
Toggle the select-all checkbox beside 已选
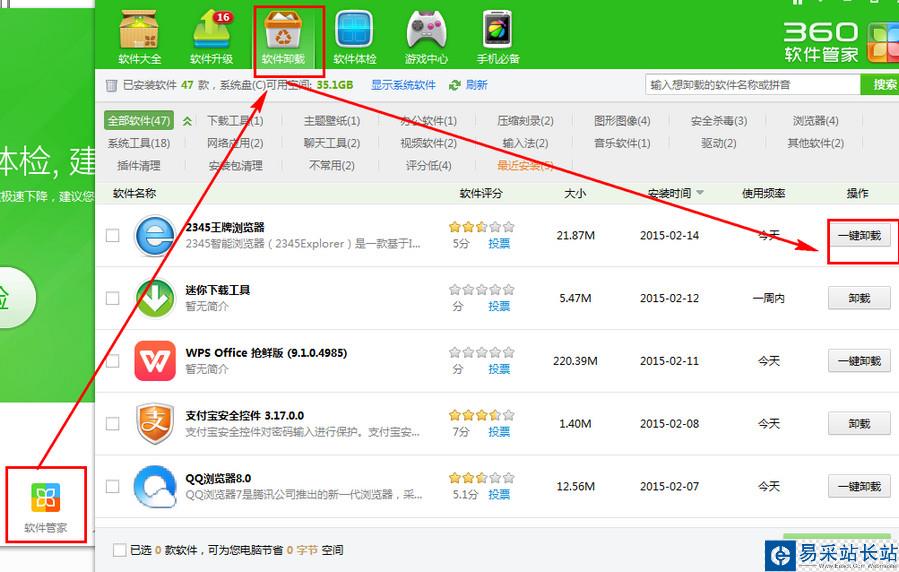coord(120,550)
